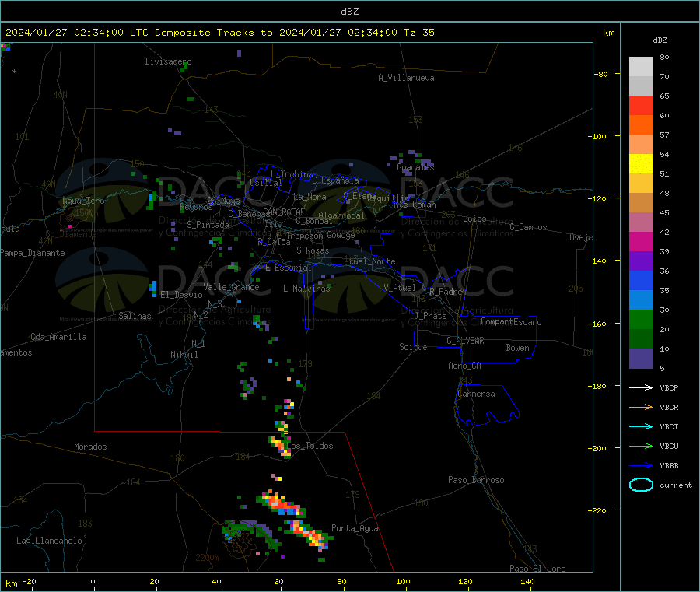Click the 'Pampa_Diamante' map label
The width and height of the screenshot is (700, 592).
pyautogui.click(x=32, y=253)
